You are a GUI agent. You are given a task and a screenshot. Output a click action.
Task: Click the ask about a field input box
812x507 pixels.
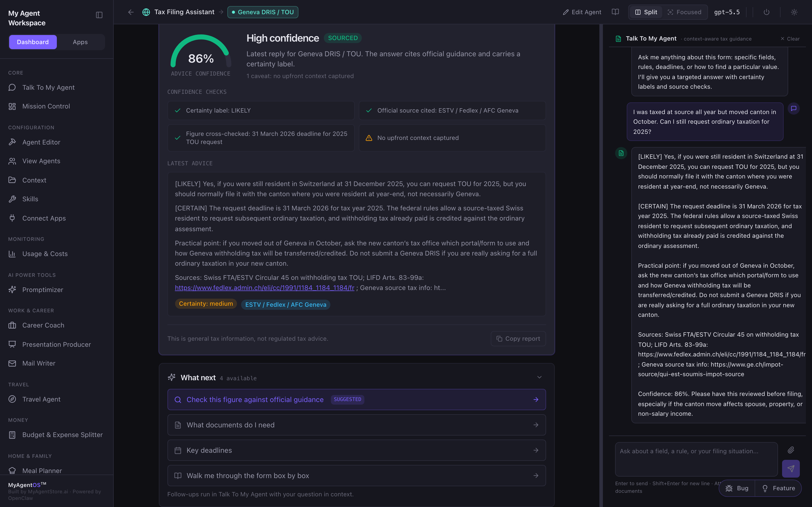[x=696, y=459]
